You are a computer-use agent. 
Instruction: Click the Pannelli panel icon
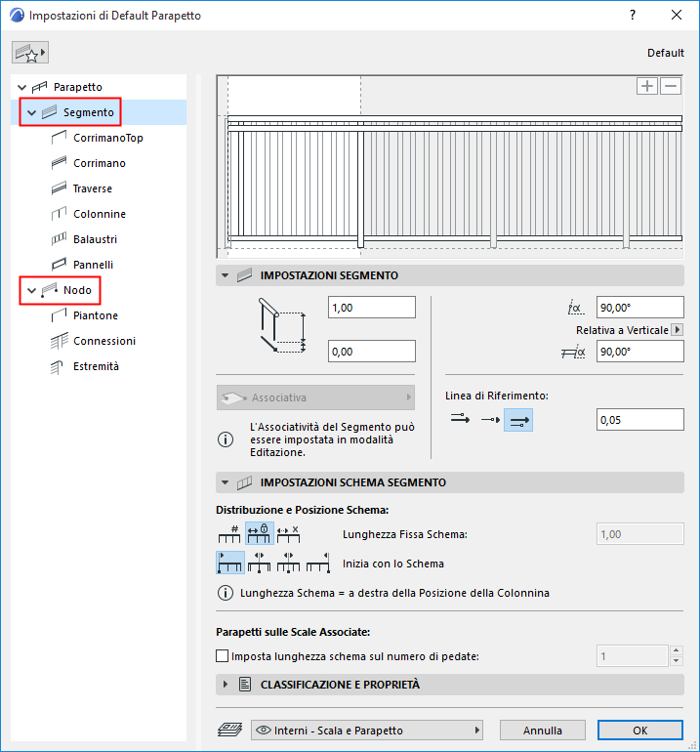[59, 265]
